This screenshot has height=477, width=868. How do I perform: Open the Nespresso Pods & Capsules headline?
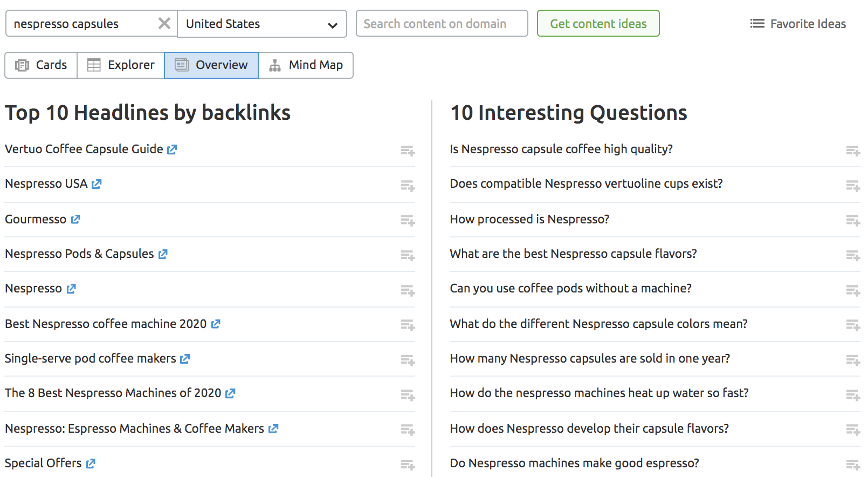click(79, 254)
